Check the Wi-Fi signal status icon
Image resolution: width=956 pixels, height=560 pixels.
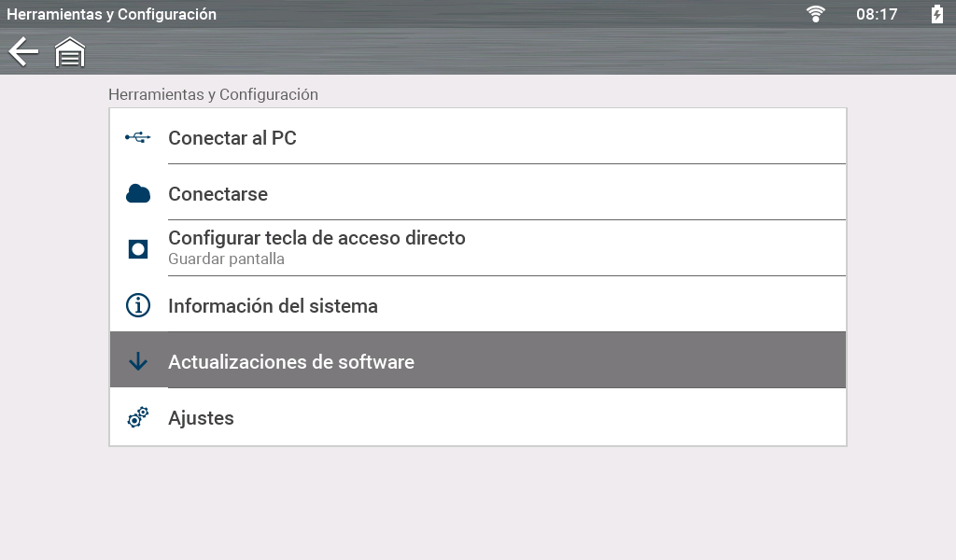pyautogui.click(x=816, y=14)
